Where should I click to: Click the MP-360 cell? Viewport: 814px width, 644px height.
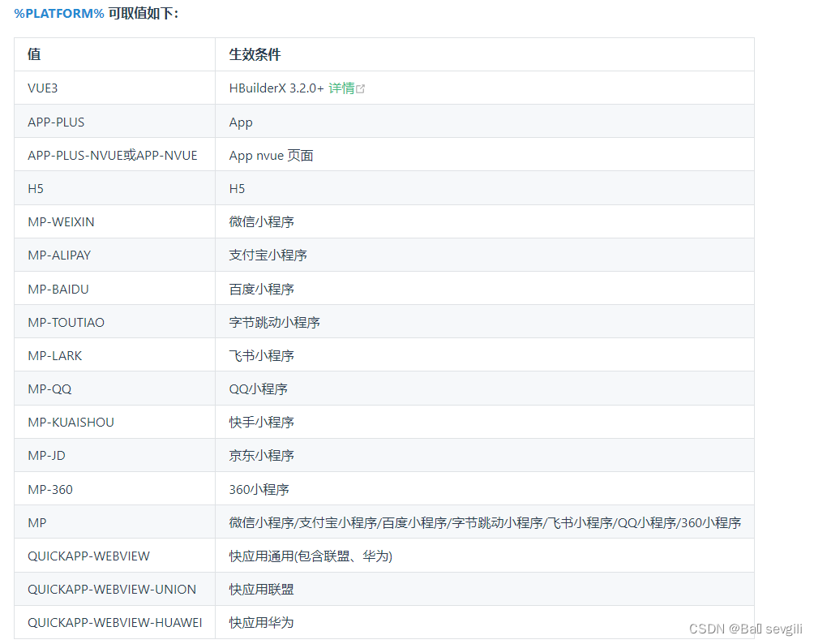click(x=49, y=487)
